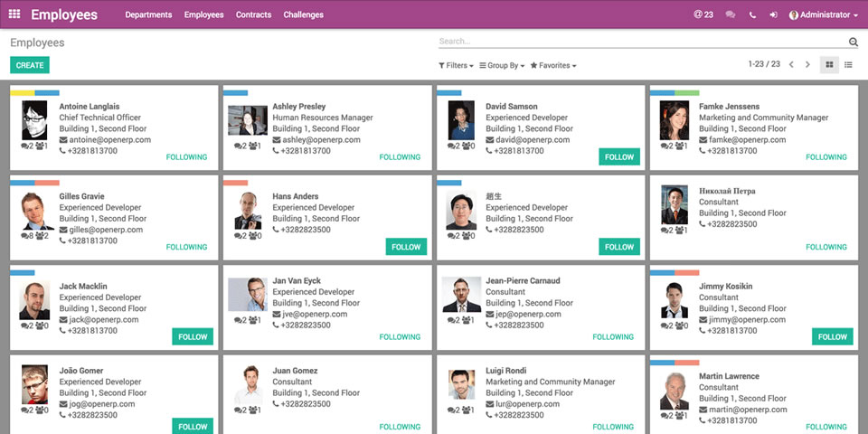Viewport: 868px width, 434px height.
Task: Unfollow Antoine Langlais via Following link
Action: (186, 157)
